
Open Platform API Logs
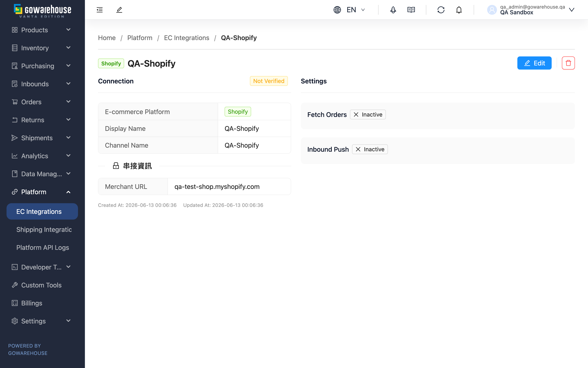(x=43, y=248)
